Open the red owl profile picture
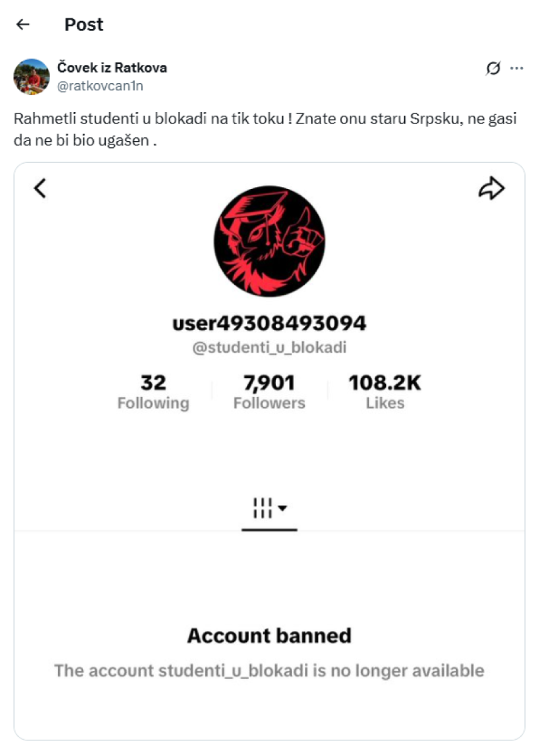The image size is (539, 756). point(269,241)
